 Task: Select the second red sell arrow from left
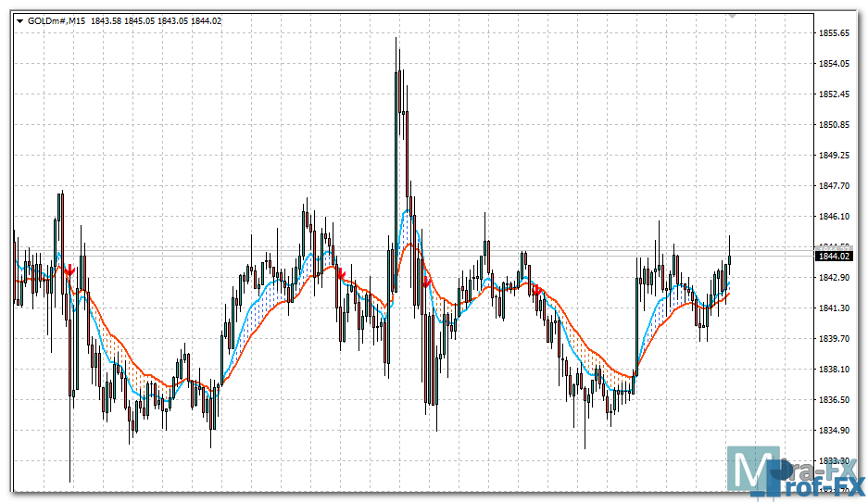click(342, 274)
